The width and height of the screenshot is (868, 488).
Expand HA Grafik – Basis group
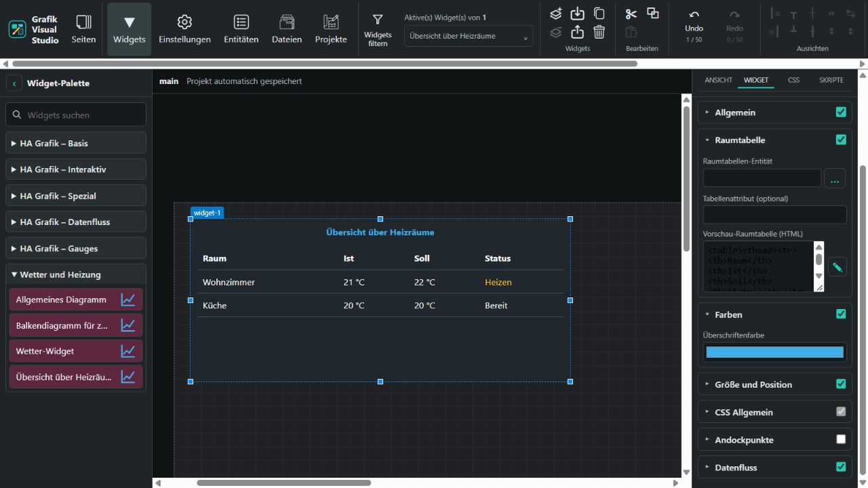76,143
